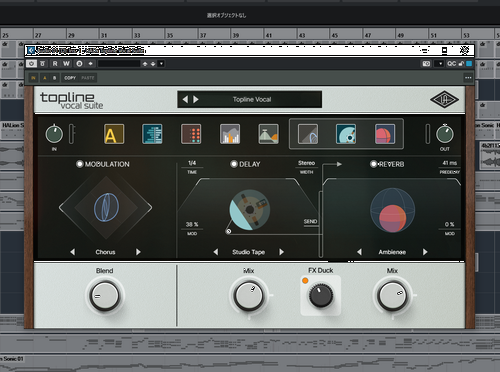Screen dimensions: 500x372
Task: Select the tape delay module icon in the strip
Action: 346,134
